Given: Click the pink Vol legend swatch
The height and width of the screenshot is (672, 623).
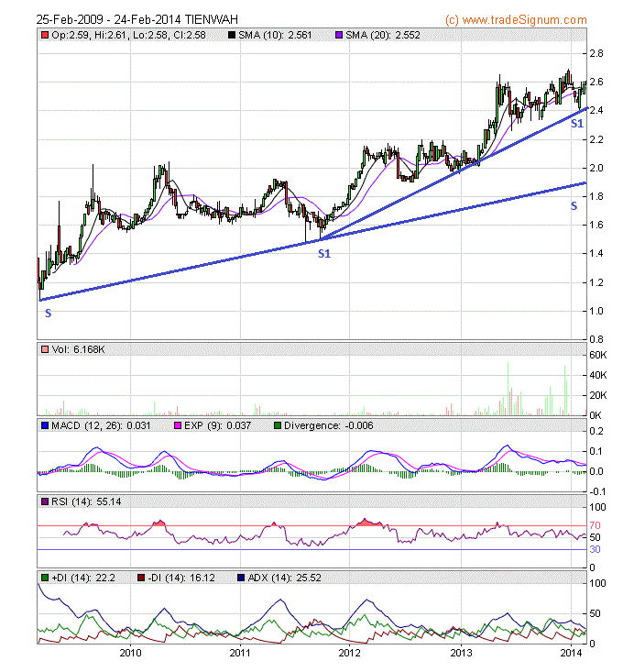Looking at the screenshot, I should tap(45, 349).
